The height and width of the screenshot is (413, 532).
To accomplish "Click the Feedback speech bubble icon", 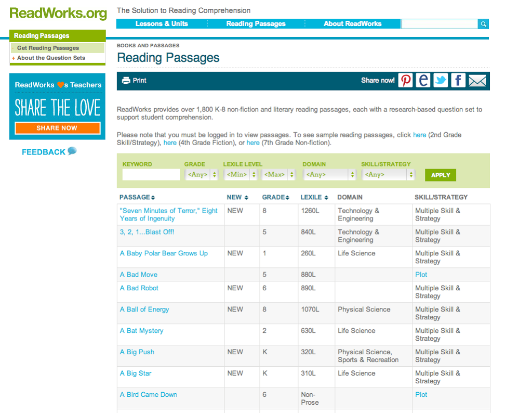I will pyautogui.click(x=72, y=150).
